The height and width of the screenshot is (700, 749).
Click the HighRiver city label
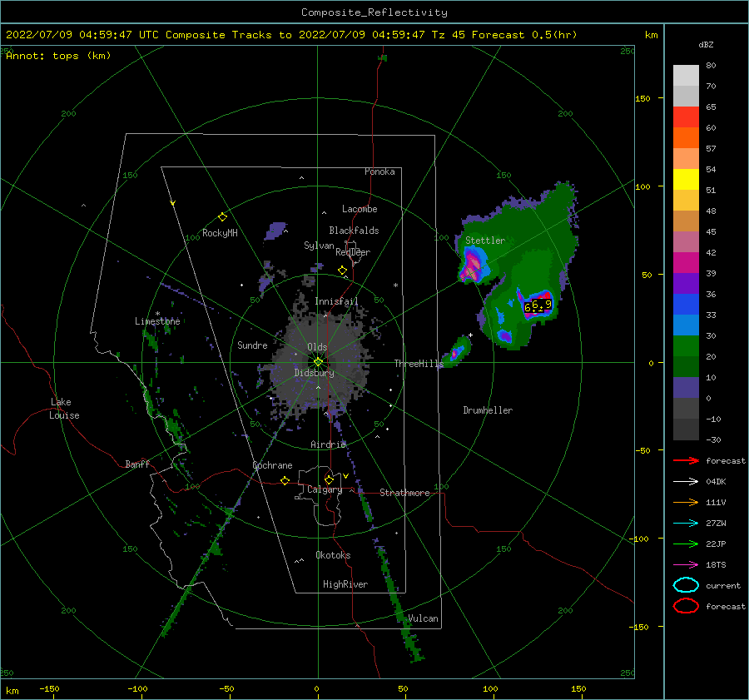(x=345, y=584)
